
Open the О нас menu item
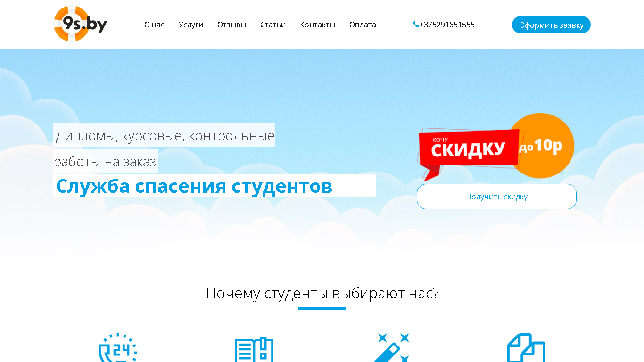pos(154,25)
